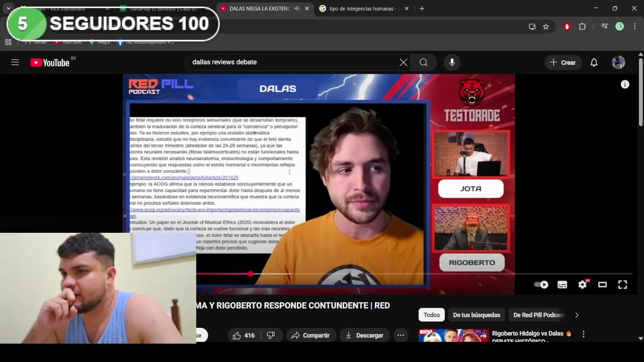Enter full screen video mode
The height and width of the screenshot is (362, 644).
point(622,285)
